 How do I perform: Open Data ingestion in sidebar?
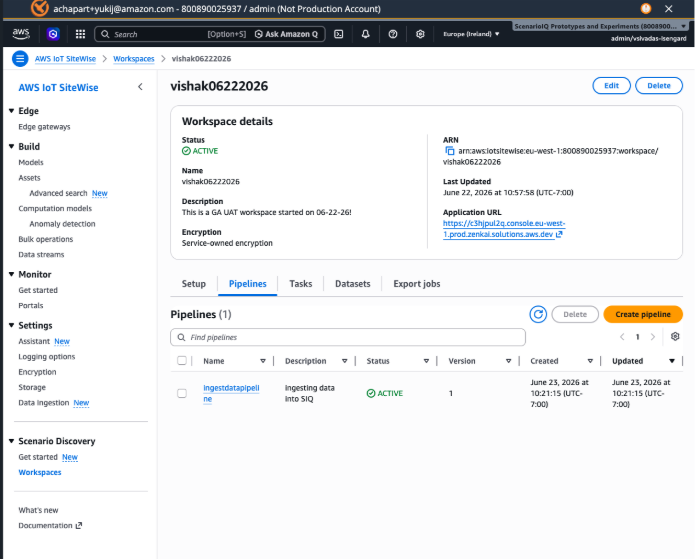pyautogui.click(x=44, y=403)
